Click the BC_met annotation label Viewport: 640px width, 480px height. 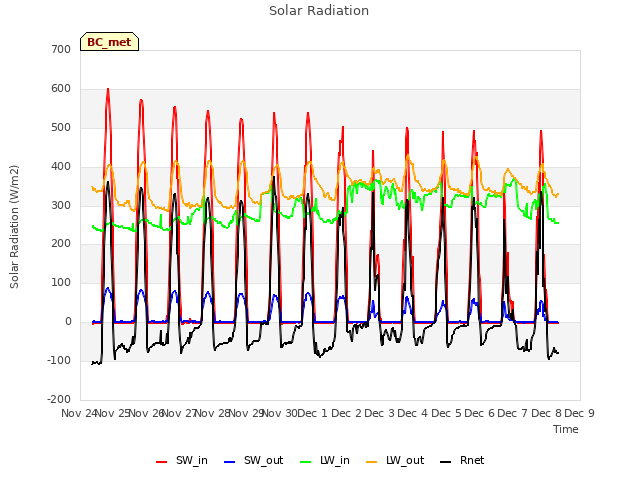[109, 42]
